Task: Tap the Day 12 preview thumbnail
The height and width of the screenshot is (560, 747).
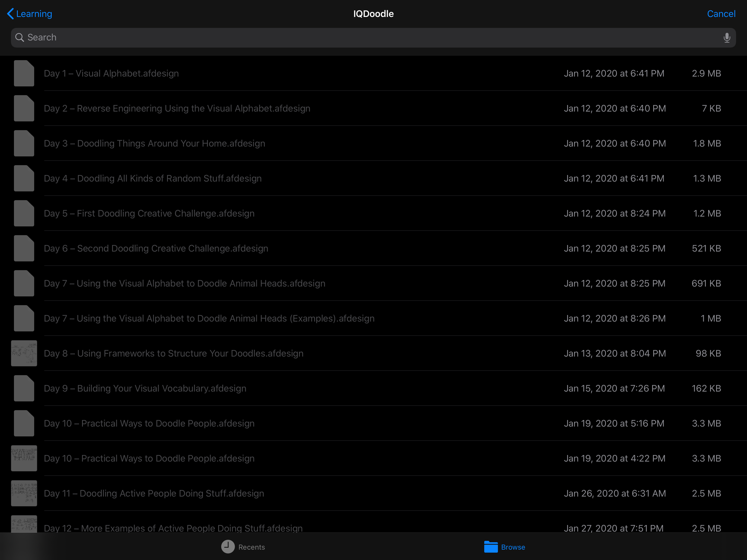Action: pos(24,524)
